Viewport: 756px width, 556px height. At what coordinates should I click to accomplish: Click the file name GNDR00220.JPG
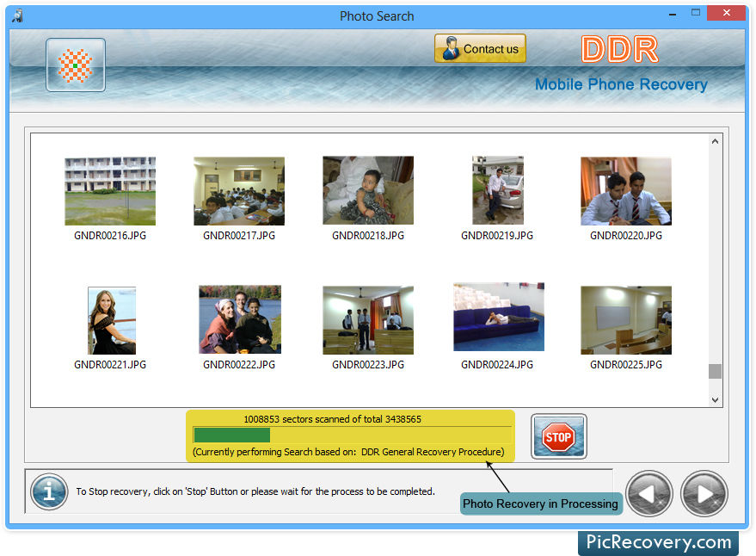tap(626, 236)
